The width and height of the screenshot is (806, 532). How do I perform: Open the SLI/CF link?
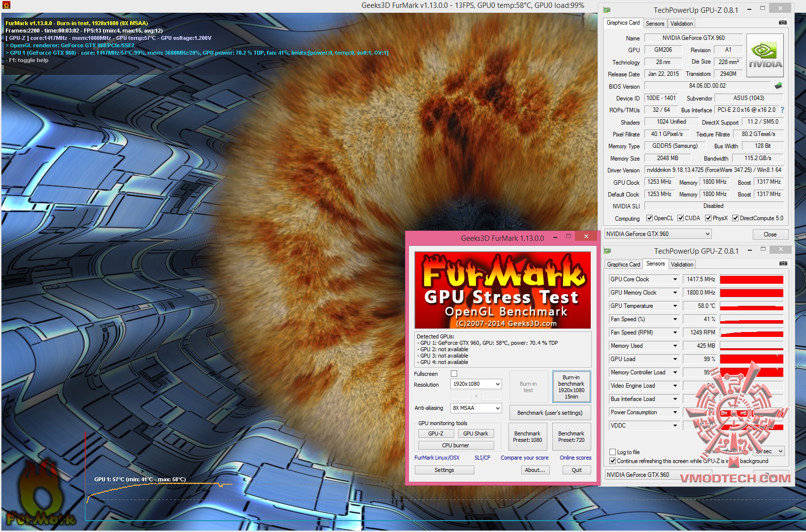tap(482, 458)
